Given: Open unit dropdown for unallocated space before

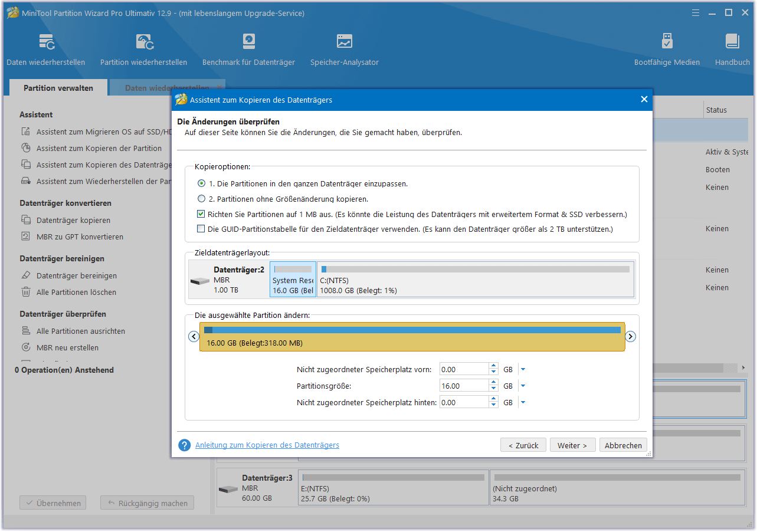Looking at the screenshot, I should [x=523, y=370].
